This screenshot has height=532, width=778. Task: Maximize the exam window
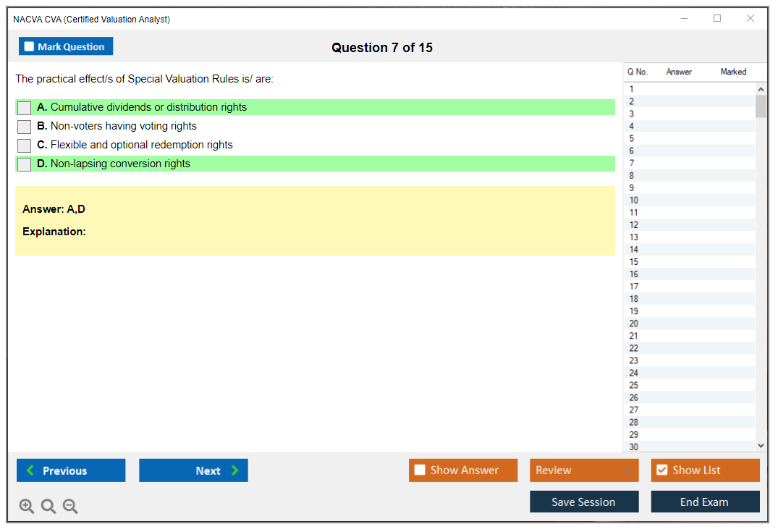point(717,19)
